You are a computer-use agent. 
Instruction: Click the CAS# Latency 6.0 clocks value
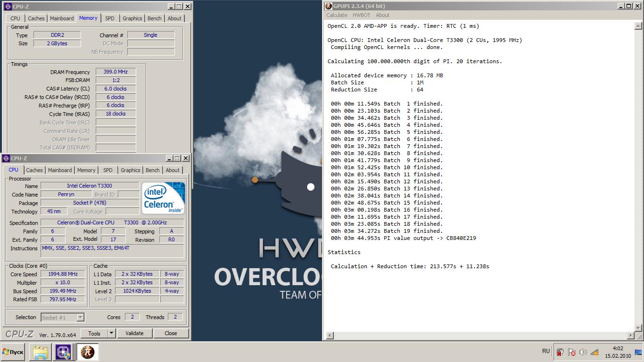point(116,89)
